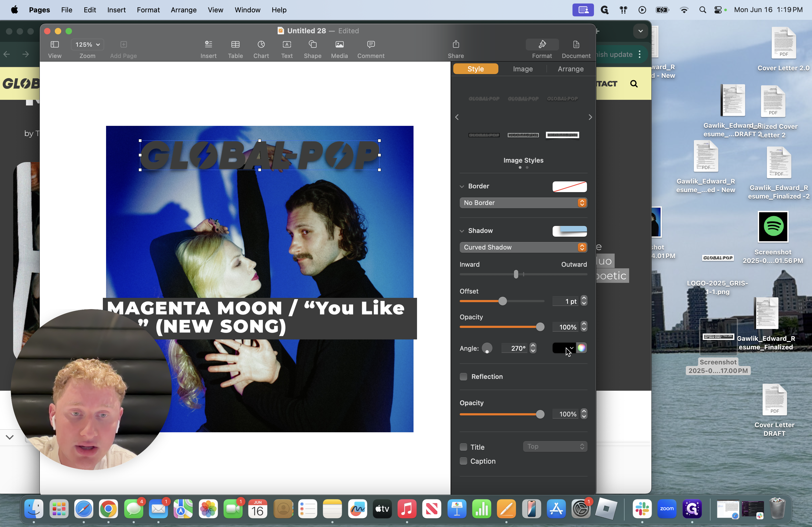Screen dimensions: 812x527
Task: Open the Document inspector icon
Action: click(576, 44)
